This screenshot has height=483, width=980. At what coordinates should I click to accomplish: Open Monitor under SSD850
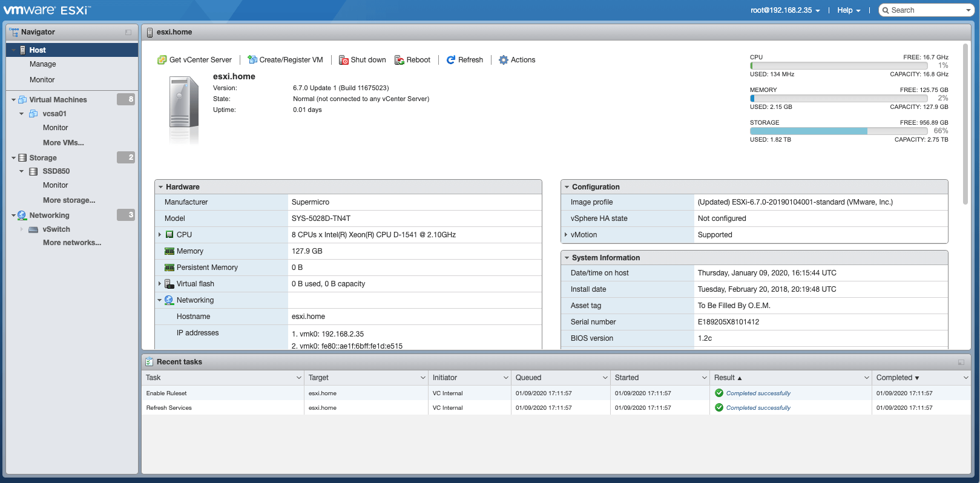click(x=56, y=185)
